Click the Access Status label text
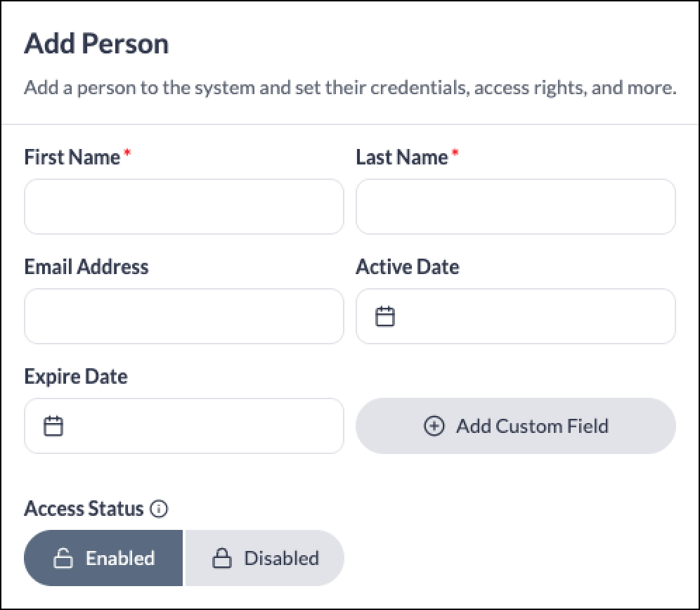This screenshot has width=700, height=610. tap(84, 509)
